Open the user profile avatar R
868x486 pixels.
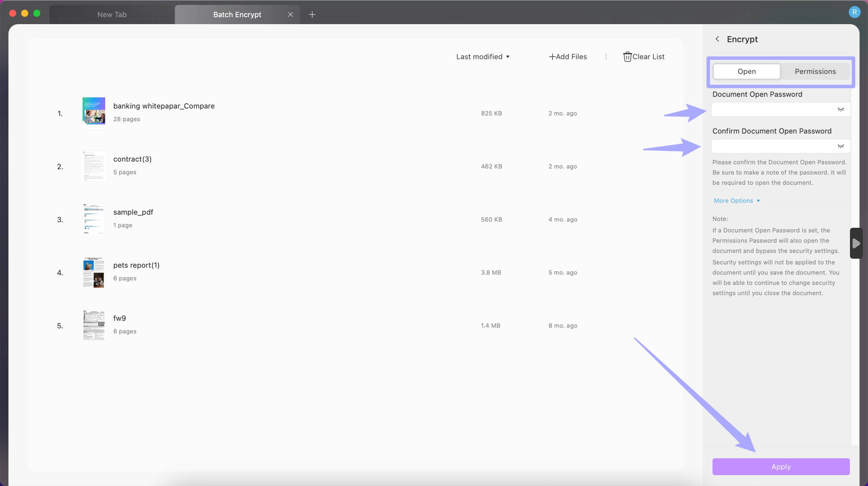click(854, 12)
